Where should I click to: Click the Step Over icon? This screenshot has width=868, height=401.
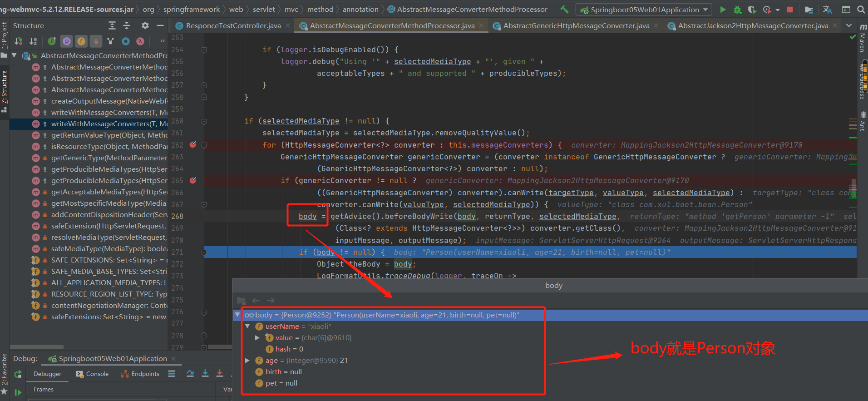click(190, 373)
